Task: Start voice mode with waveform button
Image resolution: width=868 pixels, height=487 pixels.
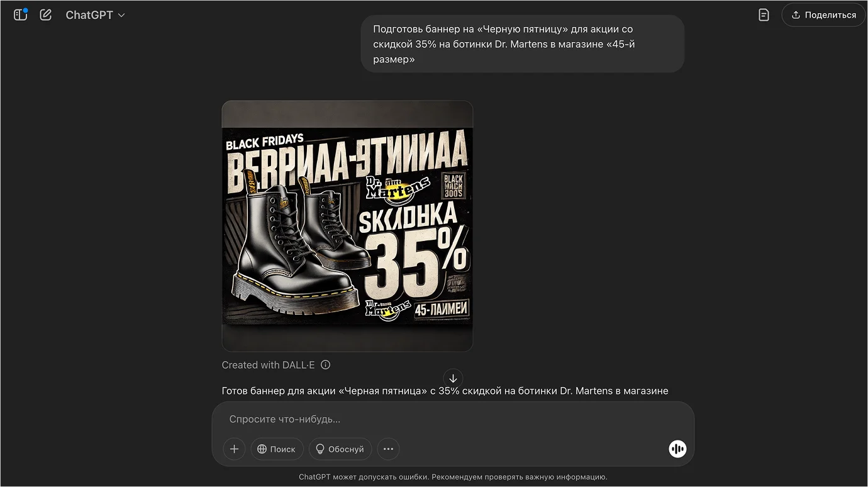Action: (x=677, y=449)
